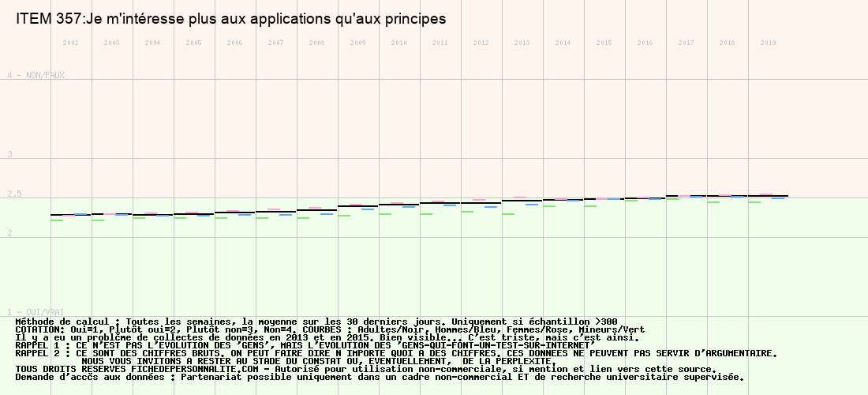Click the 2006 year label

point(234,43)
